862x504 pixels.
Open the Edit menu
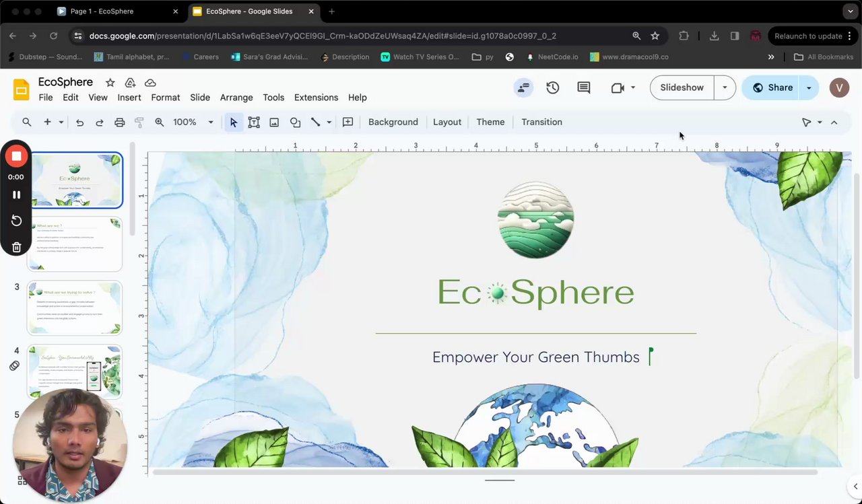(x=71, y=98)
